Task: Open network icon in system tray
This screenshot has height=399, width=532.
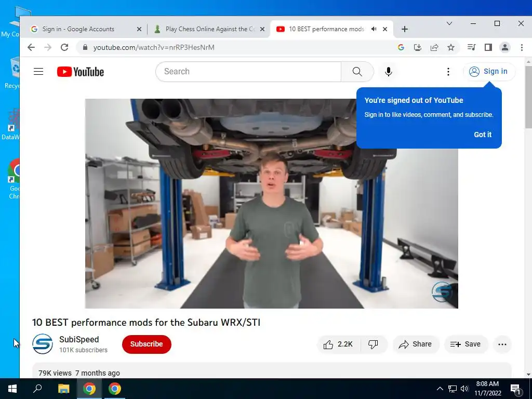Action: (x=453, y=389)
